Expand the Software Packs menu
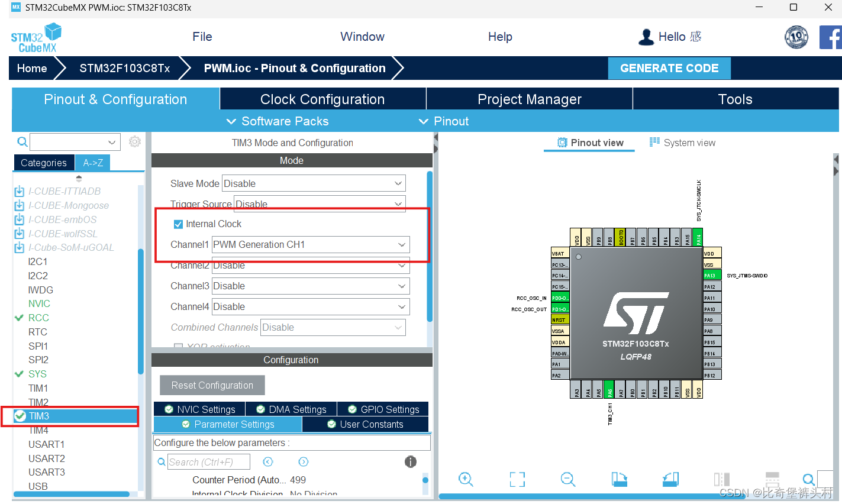 [278, 121]
